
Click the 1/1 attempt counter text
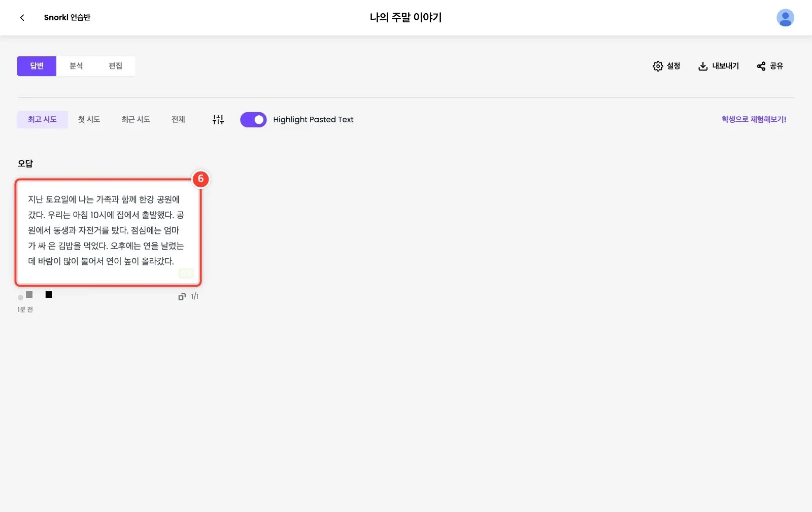click(194, 296)
